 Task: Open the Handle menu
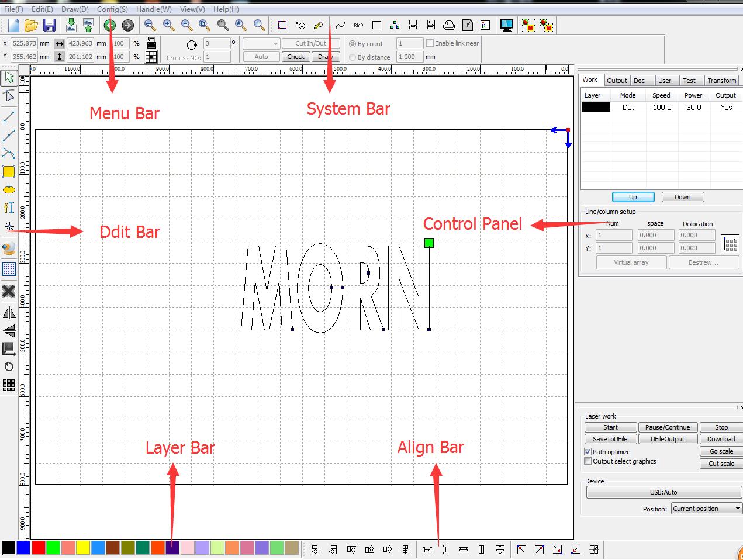[x=154, y=9]
